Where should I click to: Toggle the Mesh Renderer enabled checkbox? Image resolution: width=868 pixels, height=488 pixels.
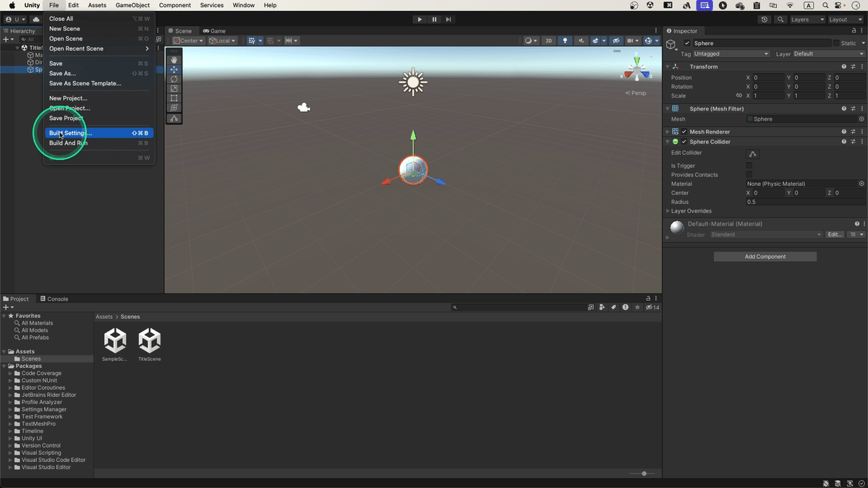pyautogui.click(x=684, y=132)
